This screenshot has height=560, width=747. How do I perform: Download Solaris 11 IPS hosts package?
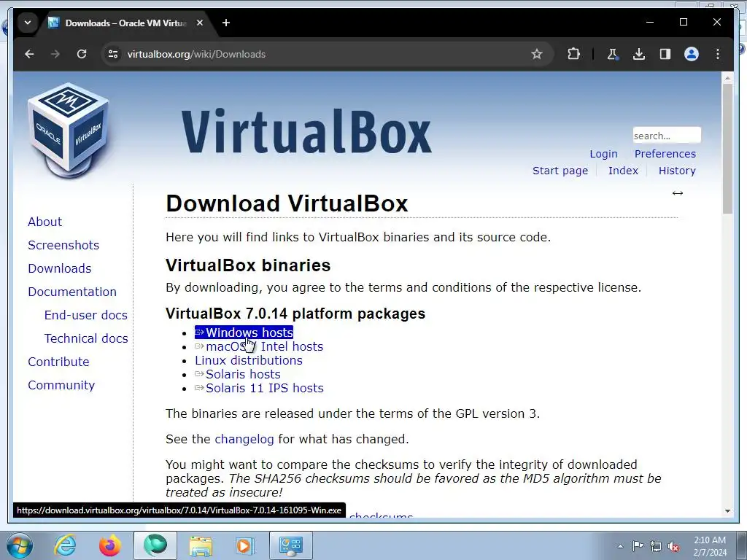[259, 388]
